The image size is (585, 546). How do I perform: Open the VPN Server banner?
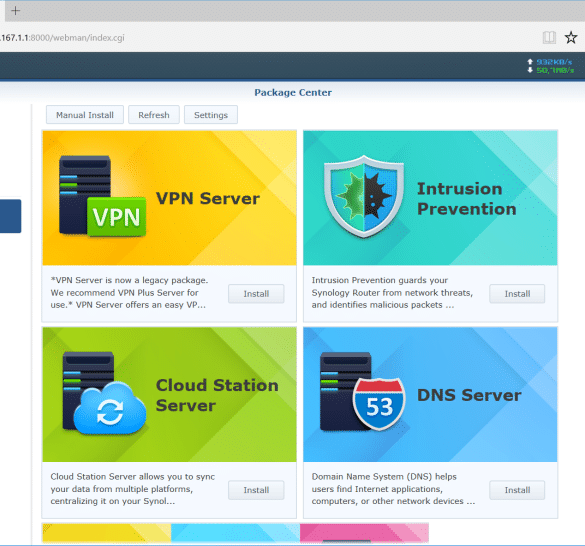(x=169, y=198)
